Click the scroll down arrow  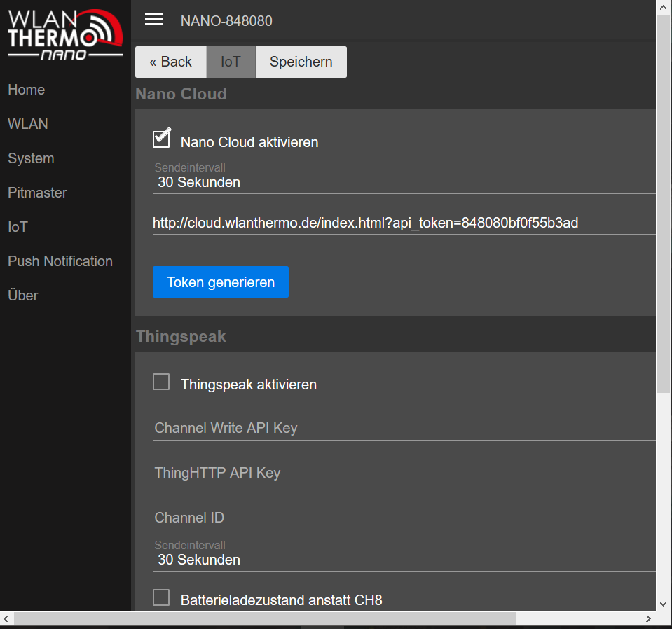point(664,604)
